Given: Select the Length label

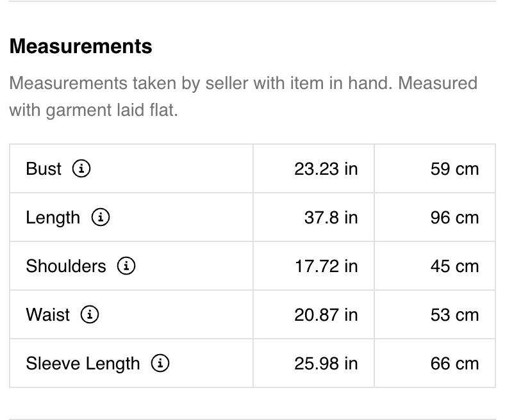Looking at the screenshot, I should [53, 218].
